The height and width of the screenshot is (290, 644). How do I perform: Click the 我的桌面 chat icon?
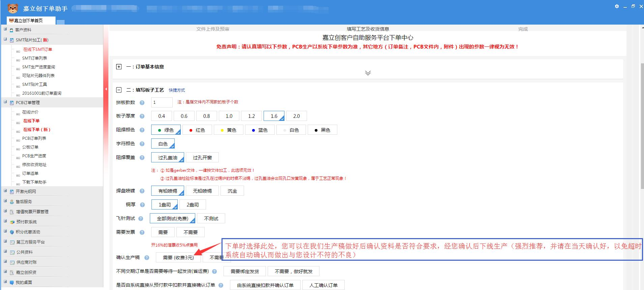coord(12,283)
